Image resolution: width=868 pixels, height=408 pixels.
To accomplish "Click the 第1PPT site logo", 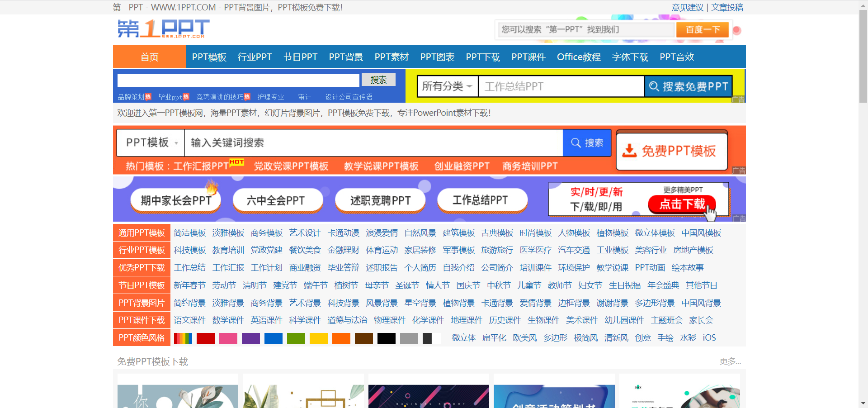I will pos(163,29).
